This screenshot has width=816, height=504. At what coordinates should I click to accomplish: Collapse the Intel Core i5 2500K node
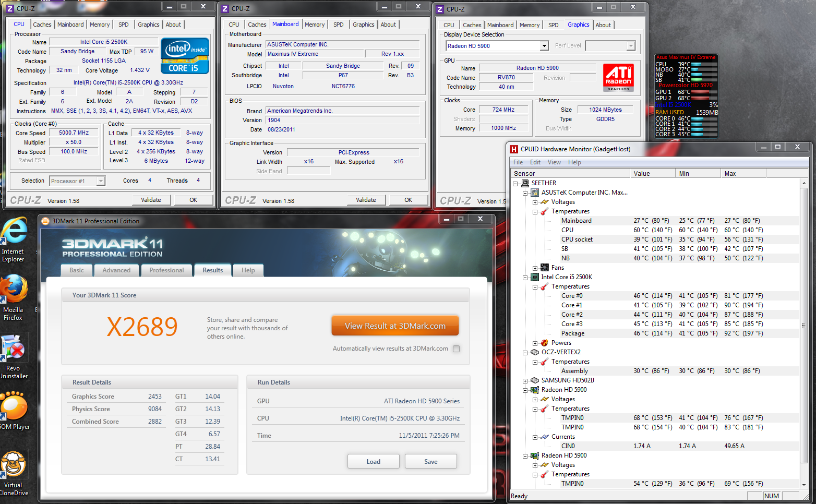coord(525,277)
